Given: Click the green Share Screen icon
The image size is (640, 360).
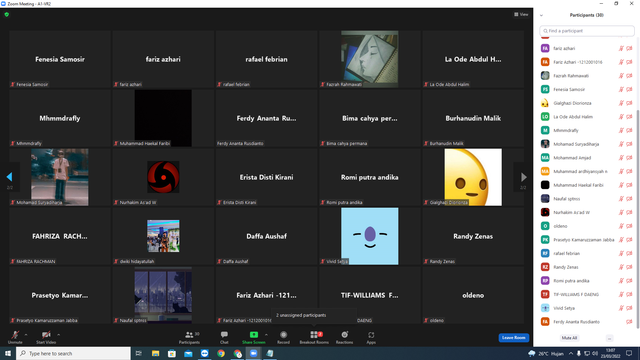Looking at the screenshot, I should (x=253, y=335).
